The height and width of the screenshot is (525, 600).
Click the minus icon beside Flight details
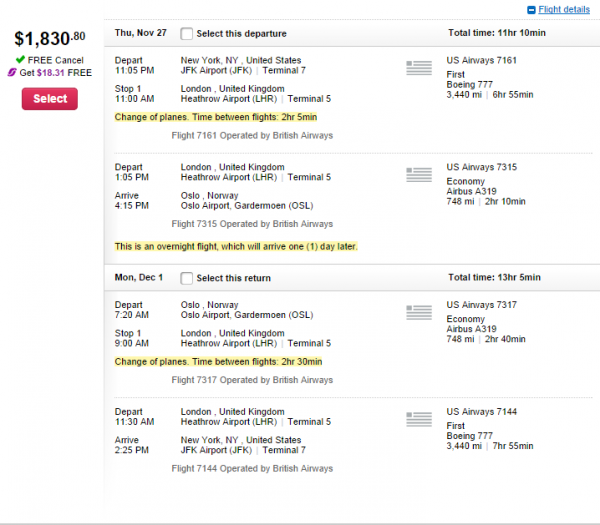click(x=531, y=10)
